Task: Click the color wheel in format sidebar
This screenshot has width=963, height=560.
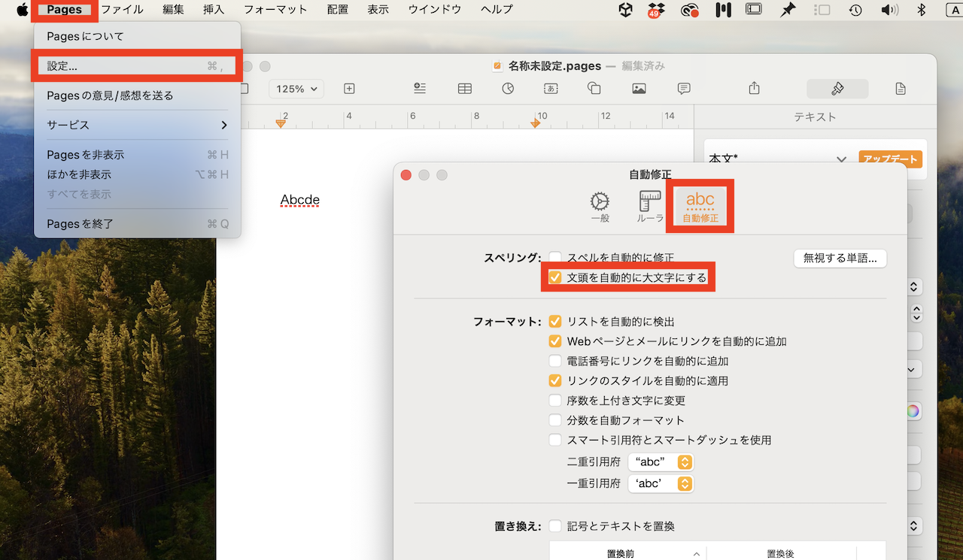Action: pos(913,411)
